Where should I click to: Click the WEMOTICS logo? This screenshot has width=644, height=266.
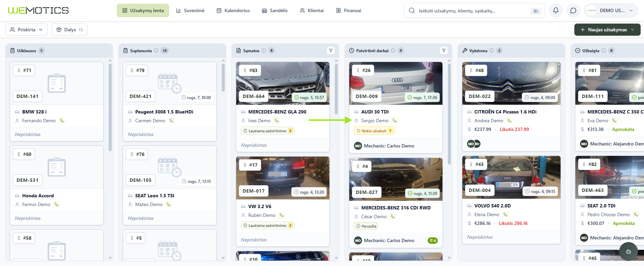point(38,10)
